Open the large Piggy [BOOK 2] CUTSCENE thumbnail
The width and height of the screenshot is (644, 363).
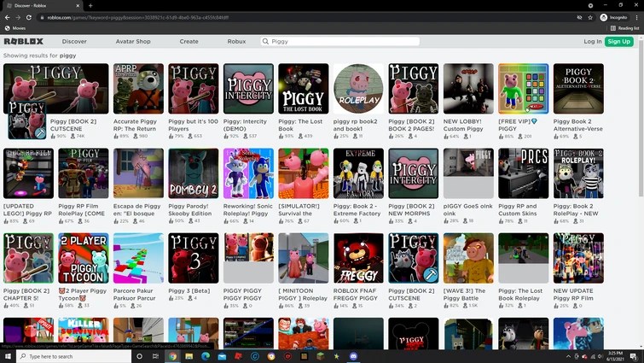pyautogui.click(x=55, y=88)
